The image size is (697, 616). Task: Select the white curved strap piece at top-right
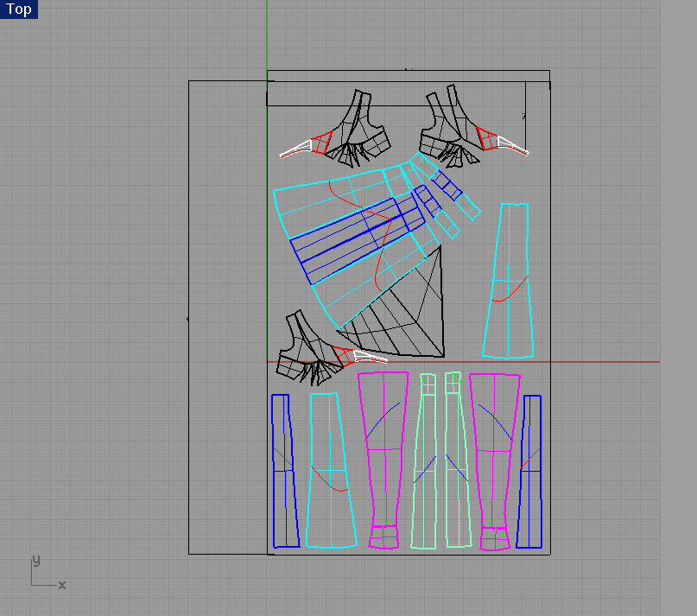coord(513,145)
